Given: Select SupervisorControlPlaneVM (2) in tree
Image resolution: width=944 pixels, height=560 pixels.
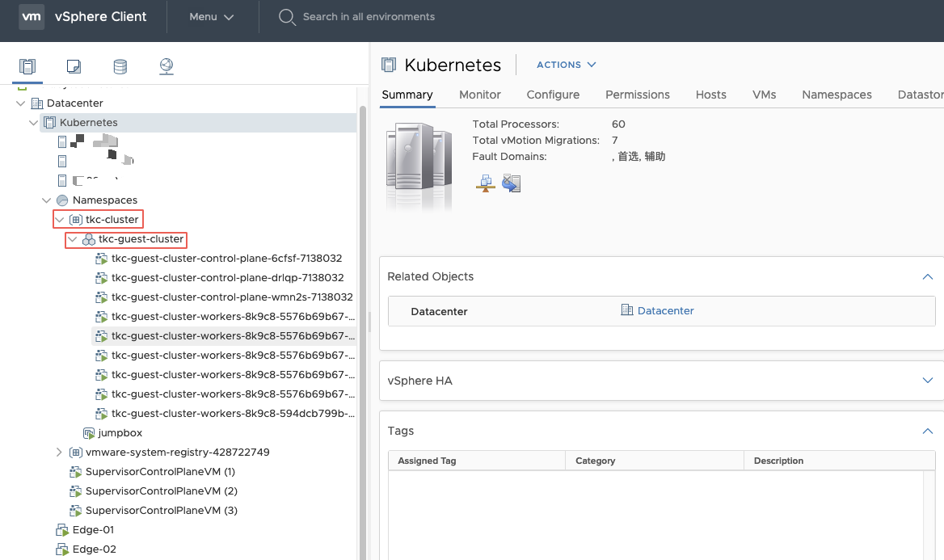Looking at the screenshot, I should 162,491.
